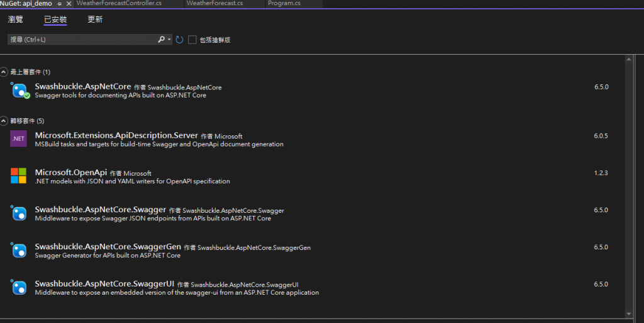This screenshot has height=323, width=644.
Task: Pin the NuGet: api_demo tab
Action: click(x=60, y=4)
